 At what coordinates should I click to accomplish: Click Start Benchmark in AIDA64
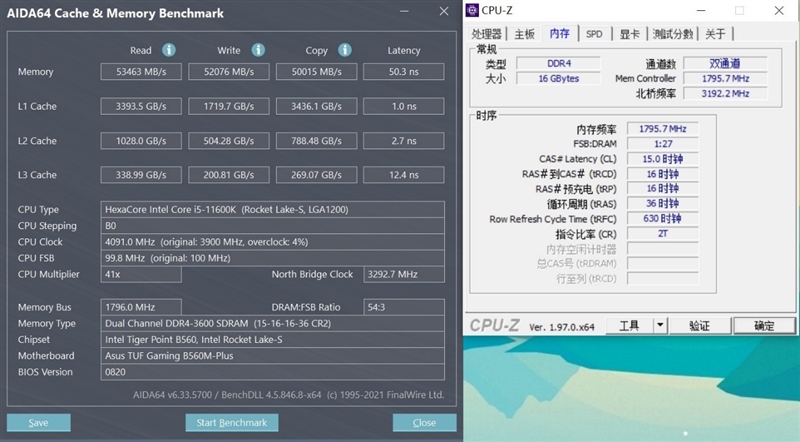click(x=232, y=423)
